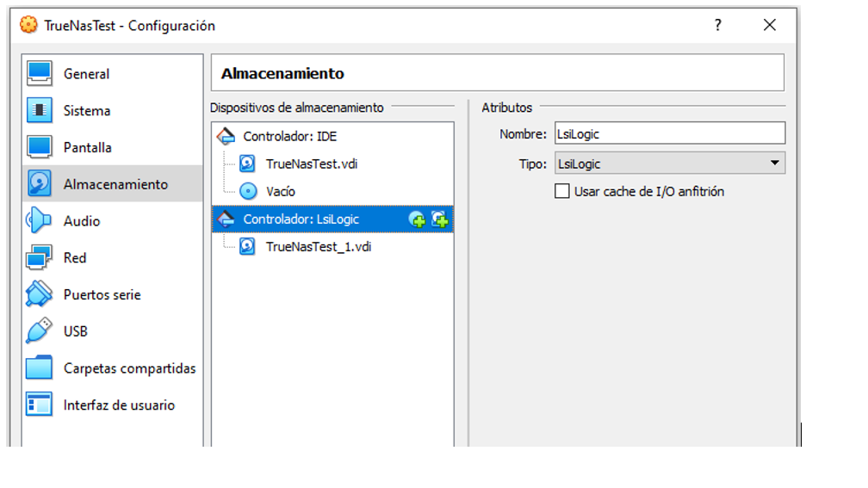This screenshot has height=488, width=868.
Task: Open the Tipo dropdown showing LsiLogic
Action: (670, 164)
